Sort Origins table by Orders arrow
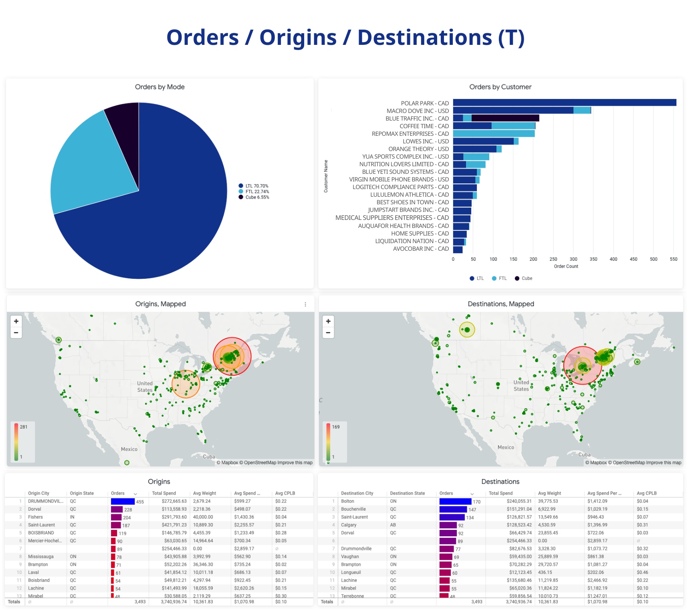Image resolution: width=690 pixels, height=616 pixels. (135, 494)
